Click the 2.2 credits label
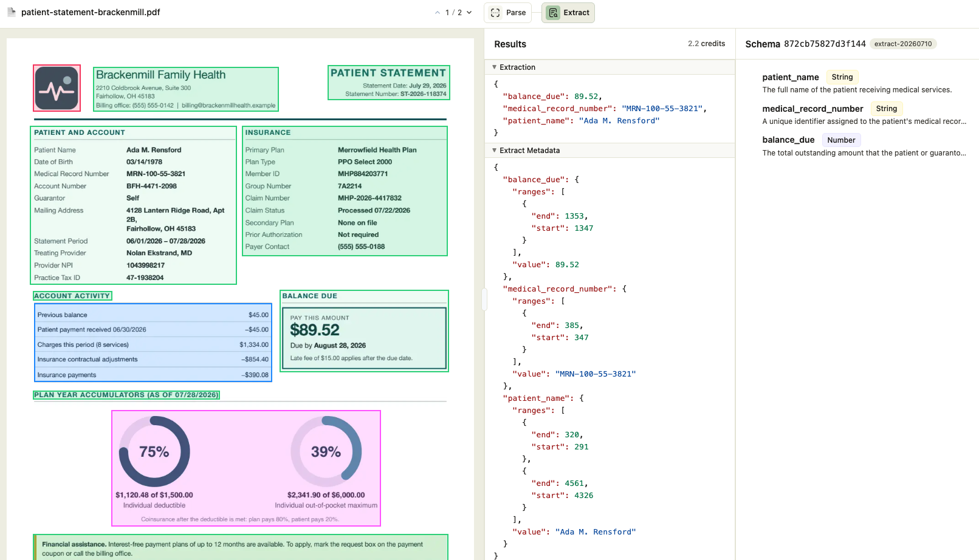This screenshot has width=979, height=560. [706, 44]
